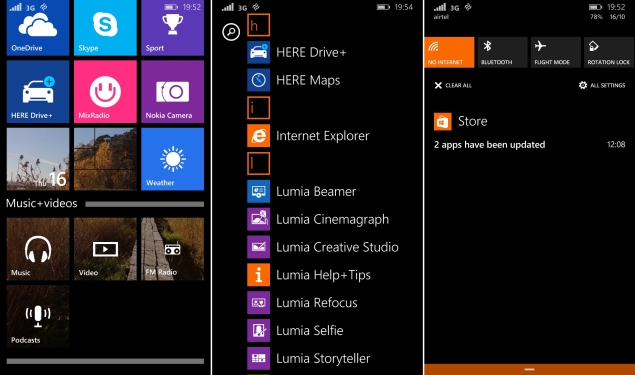Open the Podcasts microphone tile

point(38,316)
